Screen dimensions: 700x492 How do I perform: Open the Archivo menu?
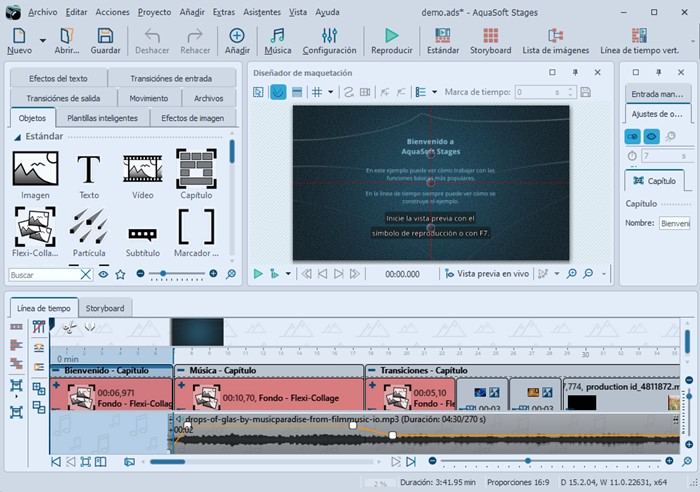(x=42, y=12)
